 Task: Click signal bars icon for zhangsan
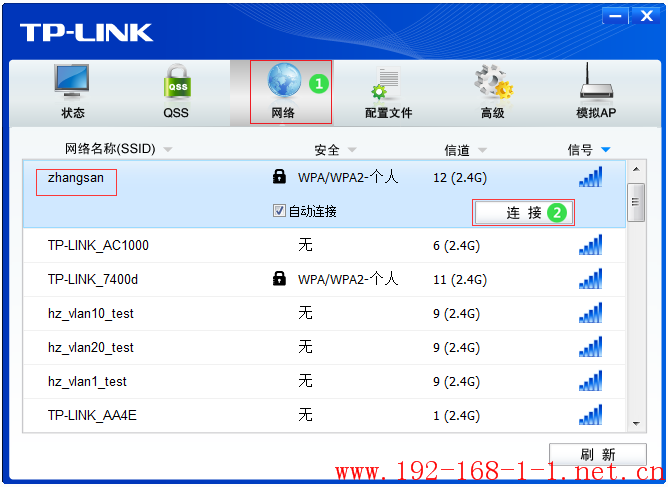pyautogui.click(x=590, y=176)
